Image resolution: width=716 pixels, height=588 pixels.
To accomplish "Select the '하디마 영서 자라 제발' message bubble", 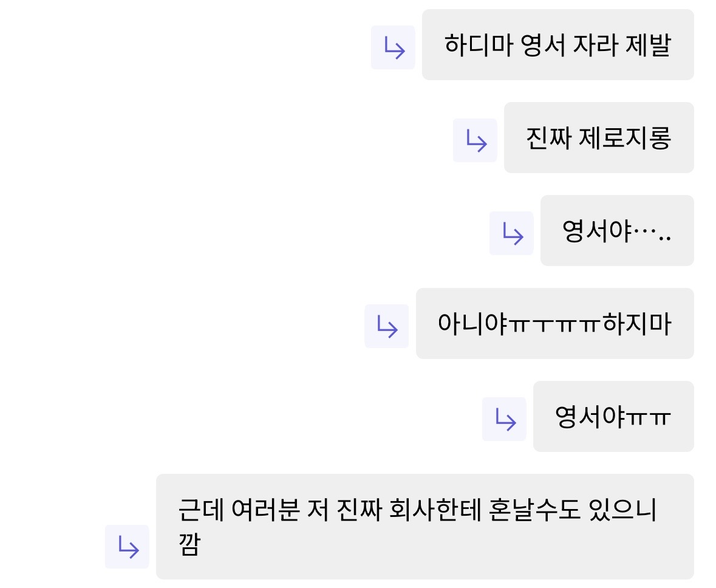I will [557, 45].
